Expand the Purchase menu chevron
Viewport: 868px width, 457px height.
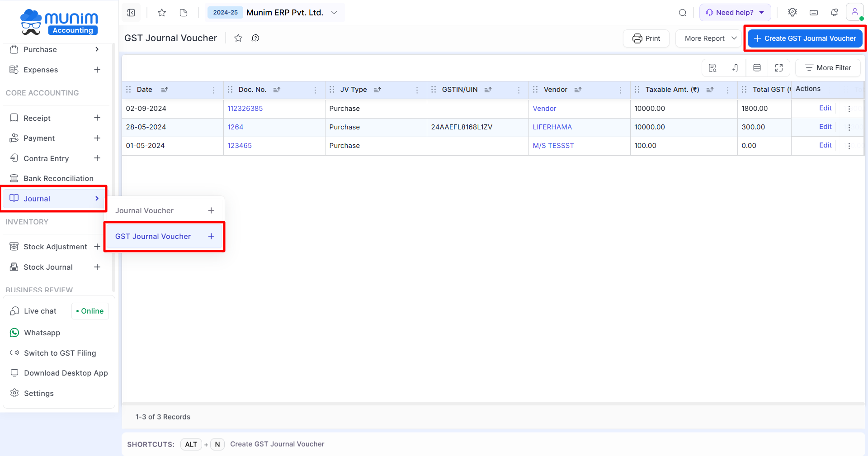(x=97, y=49)
